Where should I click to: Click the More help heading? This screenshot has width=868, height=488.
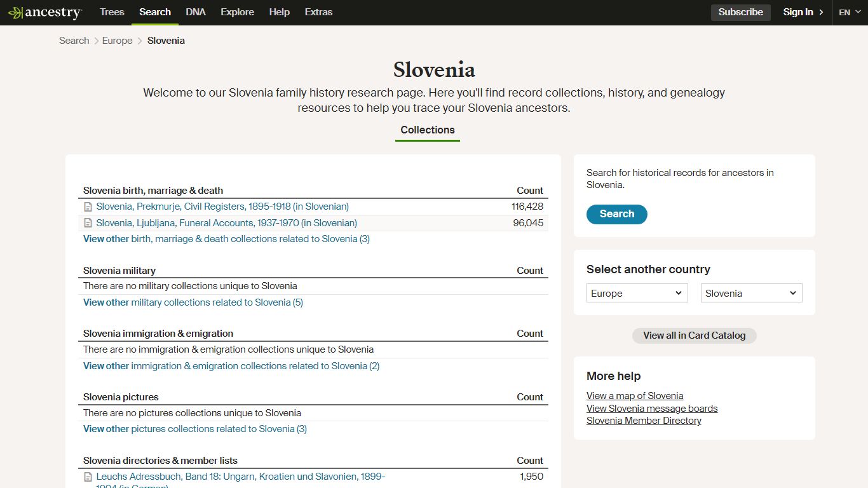[613, 376]
